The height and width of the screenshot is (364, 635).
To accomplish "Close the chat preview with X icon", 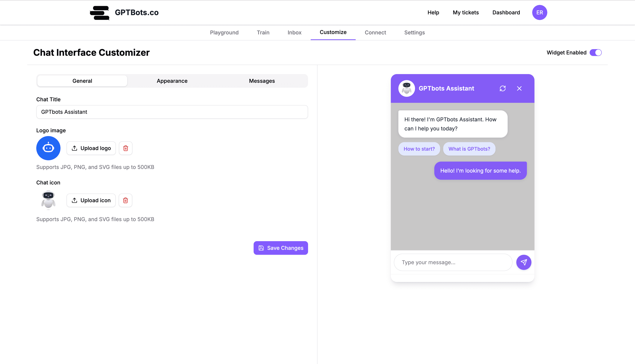I will point(519,88).
